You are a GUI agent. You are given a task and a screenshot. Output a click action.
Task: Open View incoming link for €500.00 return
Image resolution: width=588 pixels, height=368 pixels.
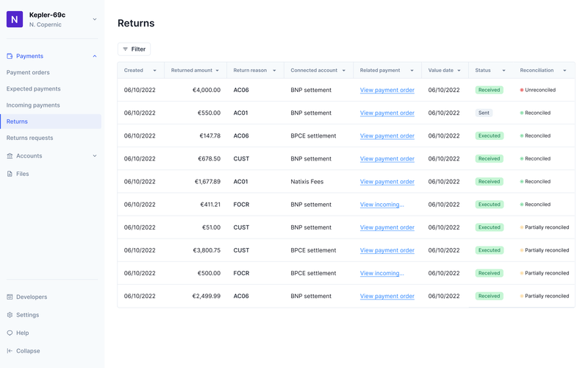(381, 273)
